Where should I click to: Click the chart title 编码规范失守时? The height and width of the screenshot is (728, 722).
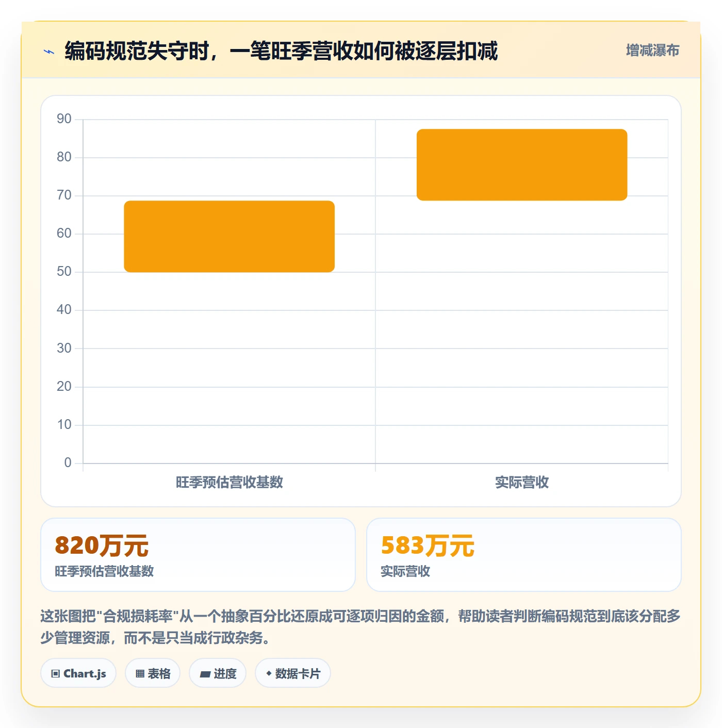point(282,51)
